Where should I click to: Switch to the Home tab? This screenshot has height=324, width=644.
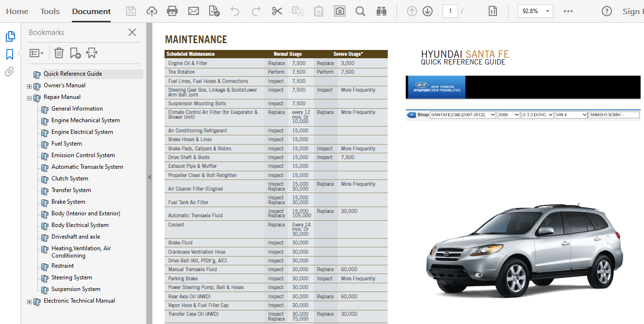tap(17, 11)
